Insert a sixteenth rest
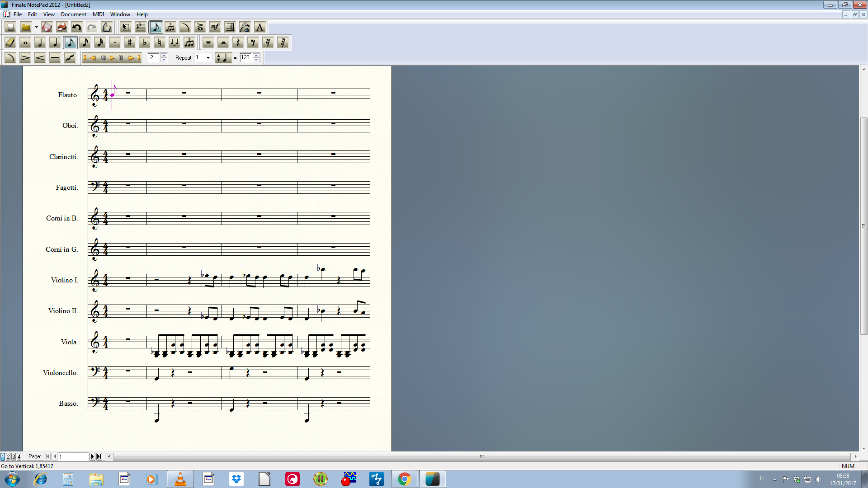The image size is (868, 488). 268,42
